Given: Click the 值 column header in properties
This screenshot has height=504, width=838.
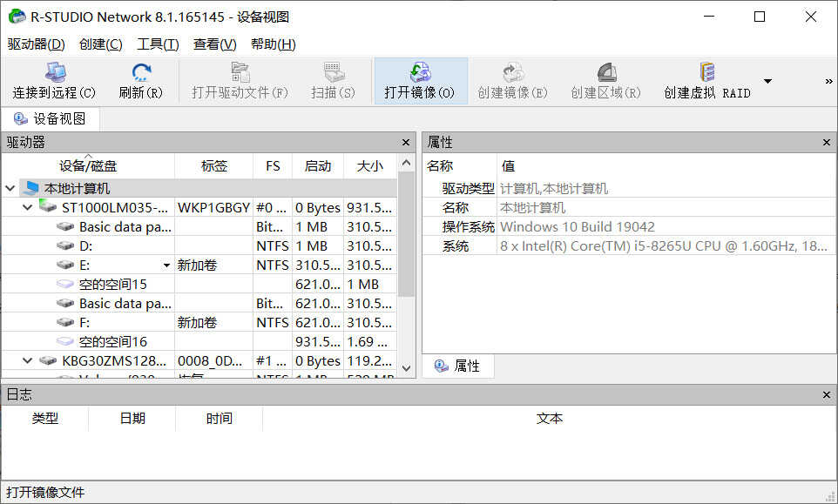Looking at the screenshot, I should point(666,166).
